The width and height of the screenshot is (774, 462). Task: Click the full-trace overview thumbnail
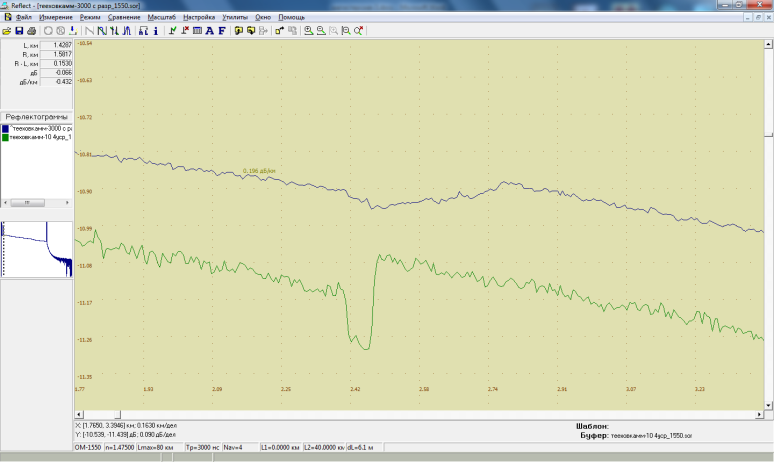point(37,249)
